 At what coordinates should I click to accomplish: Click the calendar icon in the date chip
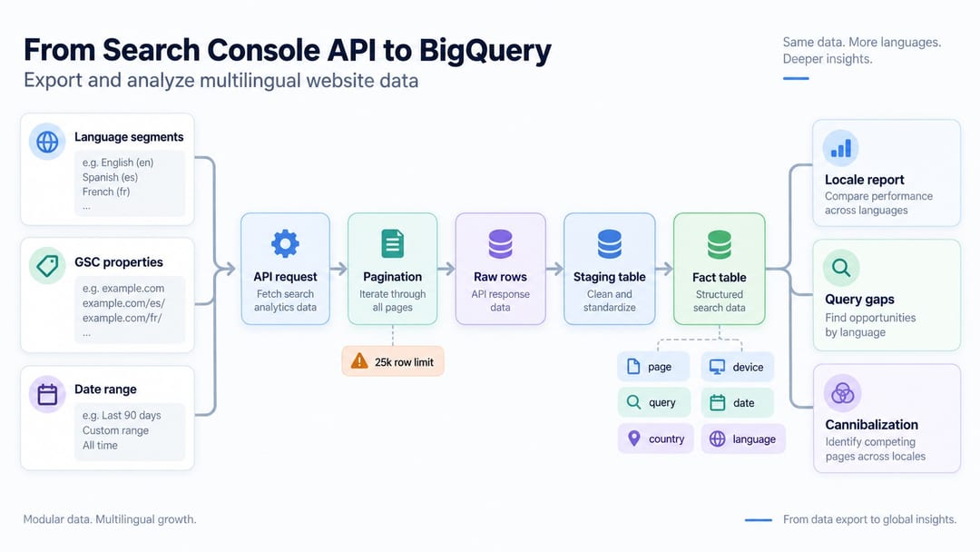(718, 402)
